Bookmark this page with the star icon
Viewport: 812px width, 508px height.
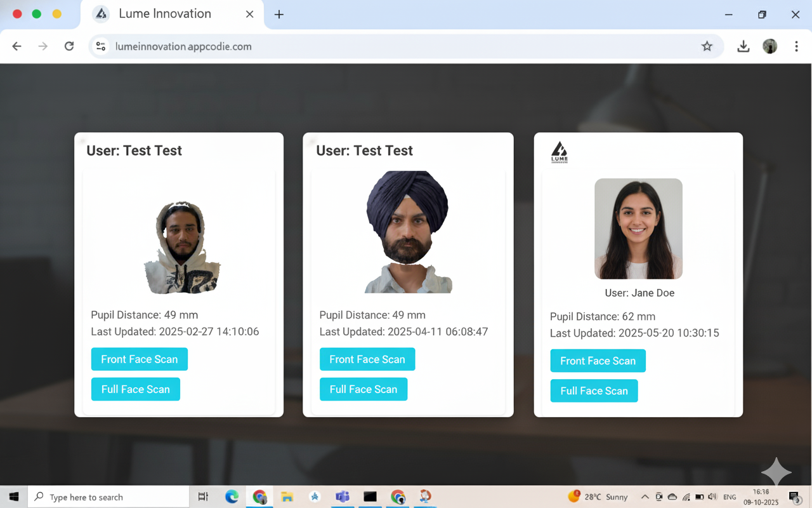pyautogui.click(x=707, y=46)
